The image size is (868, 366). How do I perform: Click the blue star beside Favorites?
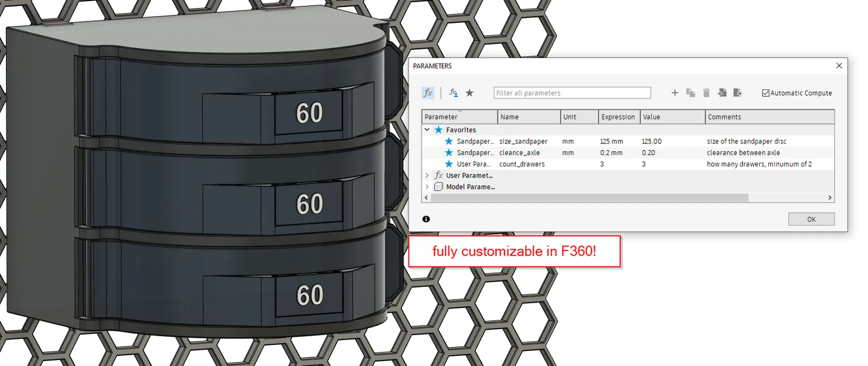pos(439,130)
